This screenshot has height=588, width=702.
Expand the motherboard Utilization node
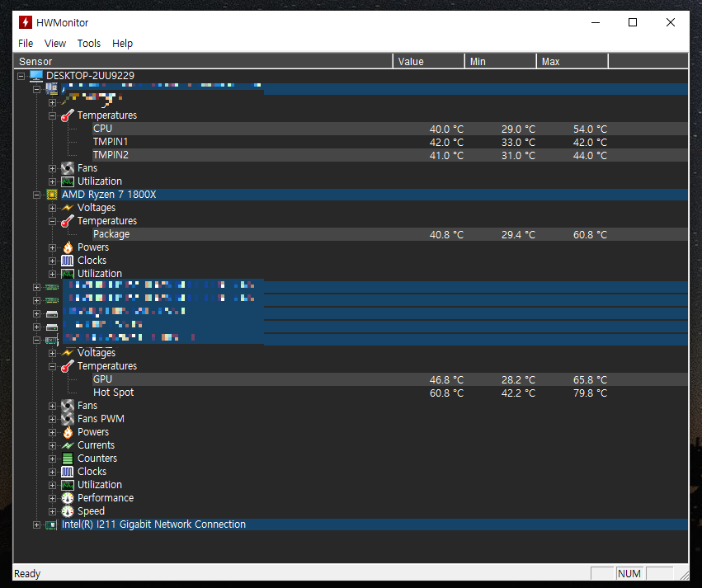click(x=52, y=181)
